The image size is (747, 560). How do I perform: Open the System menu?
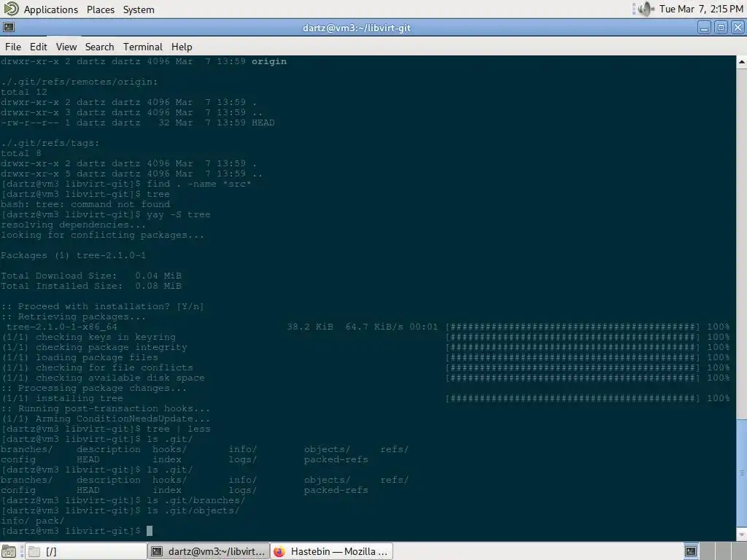(x=139, y=9)
